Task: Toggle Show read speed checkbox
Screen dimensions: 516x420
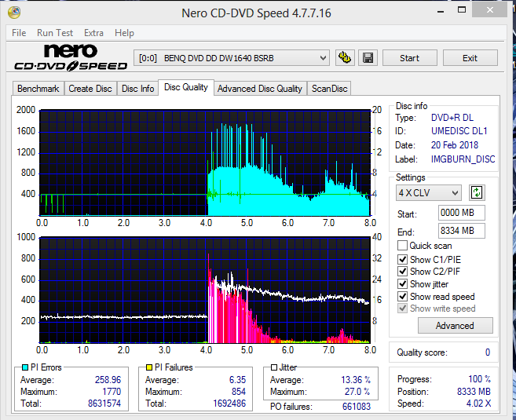Action: pos(402,296)
